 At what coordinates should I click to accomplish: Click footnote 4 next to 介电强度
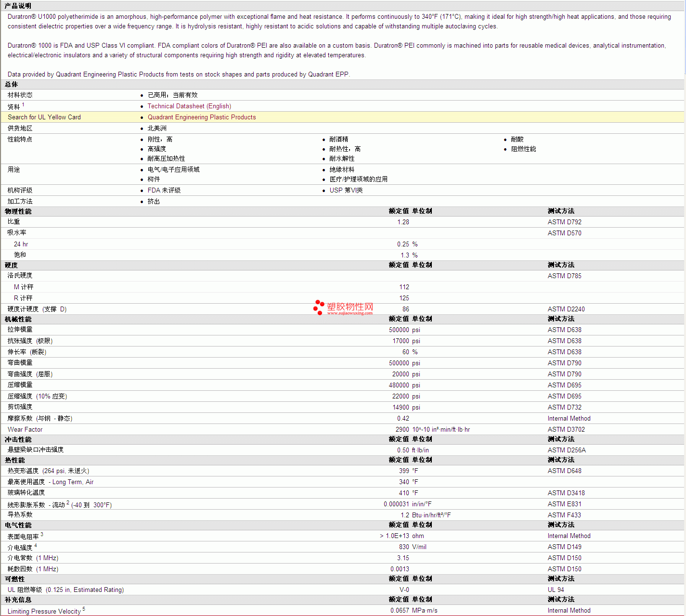36,545
